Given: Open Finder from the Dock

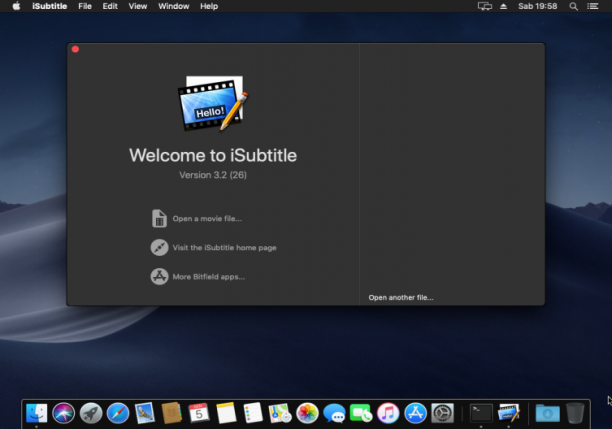Looking at the screenshot, I should [x=36, y=413].
